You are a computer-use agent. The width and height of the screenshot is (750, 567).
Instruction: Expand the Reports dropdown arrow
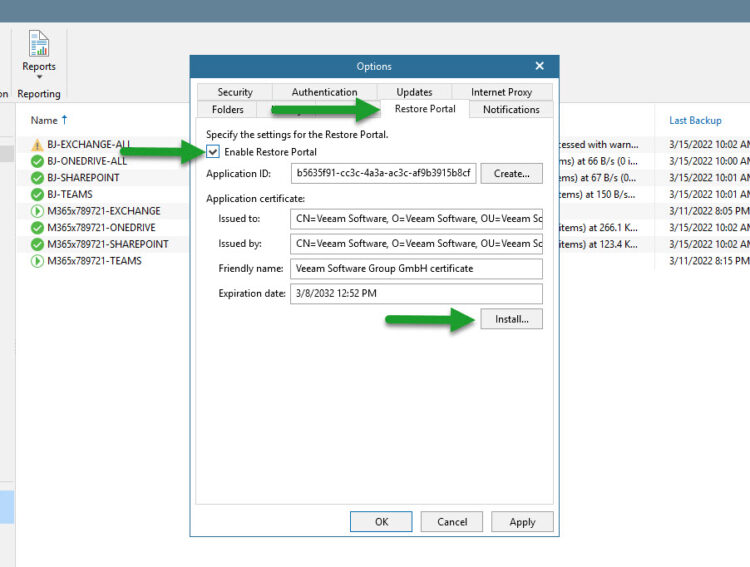(x=39, y=77)
